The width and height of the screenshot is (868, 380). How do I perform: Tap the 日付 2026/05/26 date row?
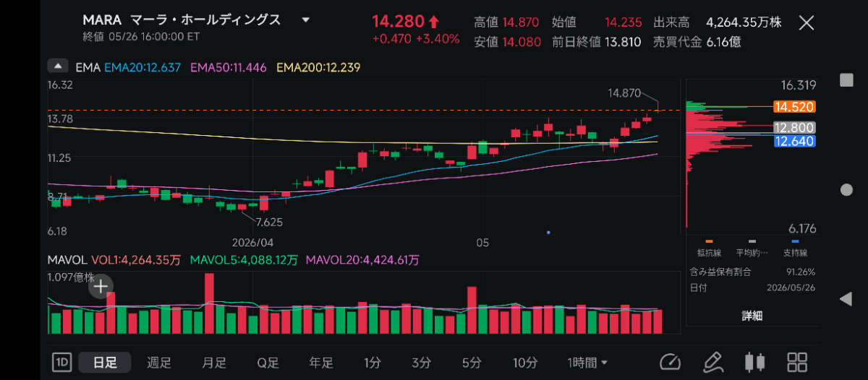752,288
